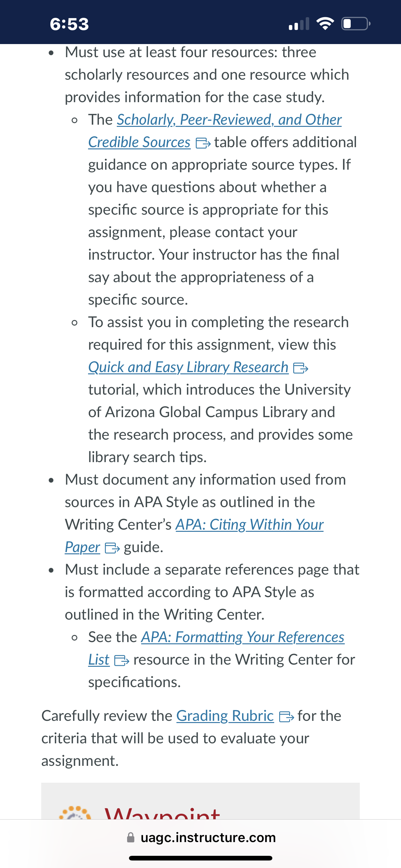Tap the Credible Sources link text

[x=139, y=142]
